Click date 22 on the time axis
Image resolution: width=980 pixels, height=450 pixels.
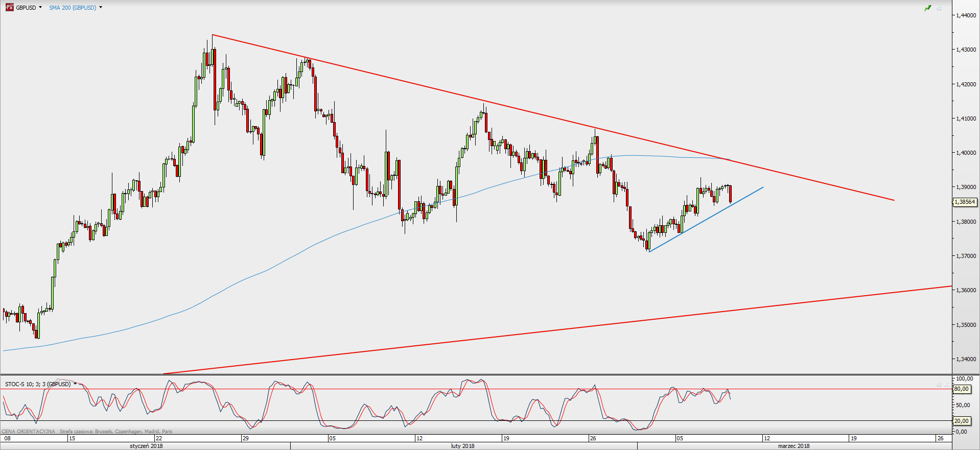[x=159, y=438]
